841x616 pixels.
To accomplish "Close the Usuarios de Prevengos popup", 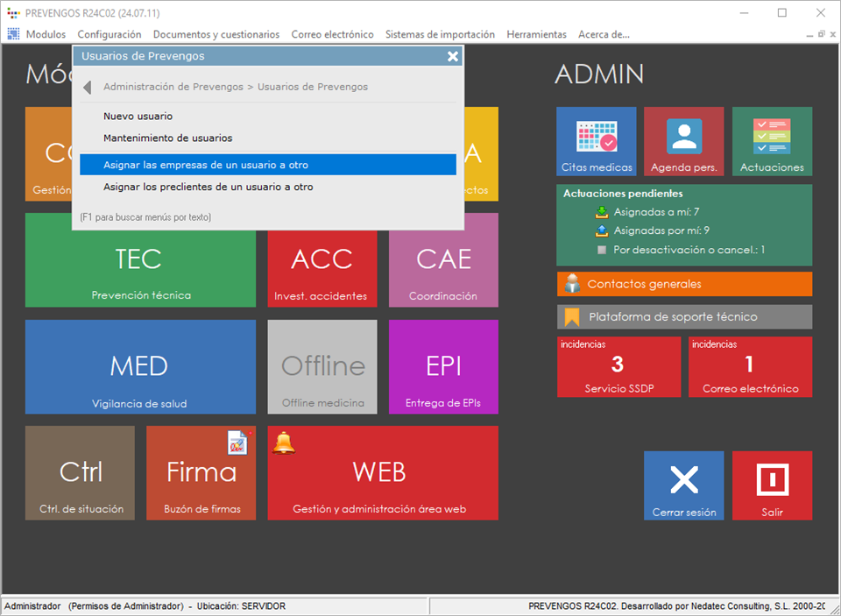I will click(453, 56).
